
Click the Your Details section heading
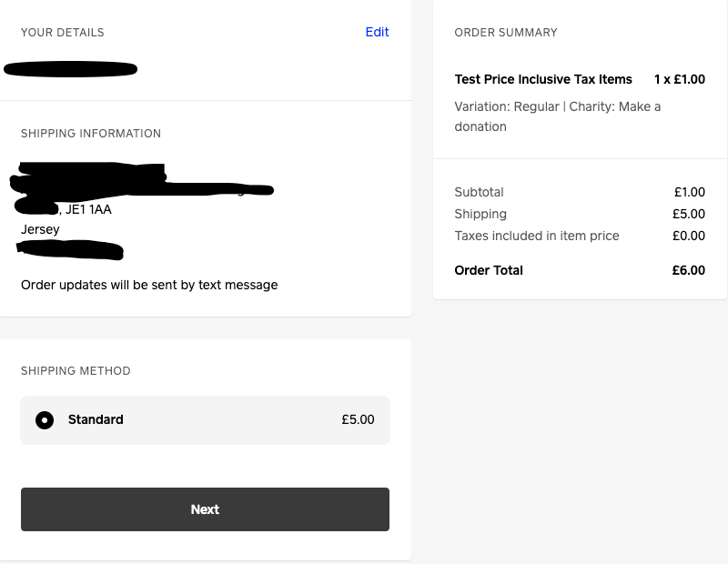pos(63,33)
